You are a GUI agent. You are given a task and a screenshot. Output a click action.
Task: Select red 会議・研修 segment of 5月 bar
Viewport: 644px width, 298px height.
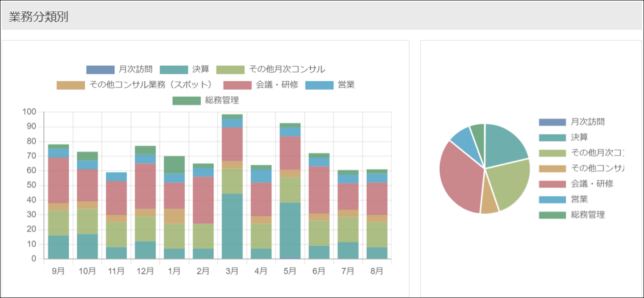tap(290, 153)
